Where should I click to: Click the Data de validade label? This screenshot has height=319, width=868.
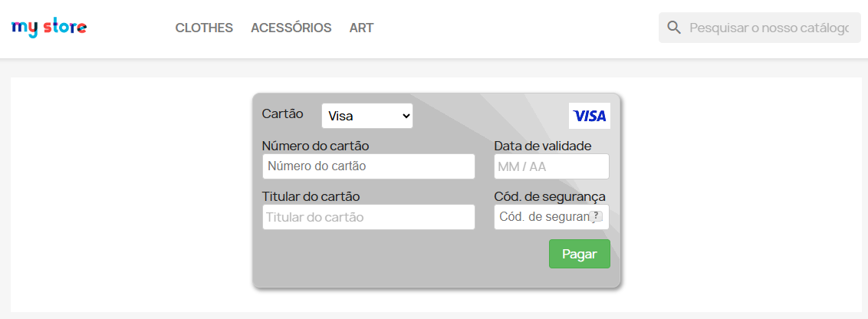pos(542,146)
